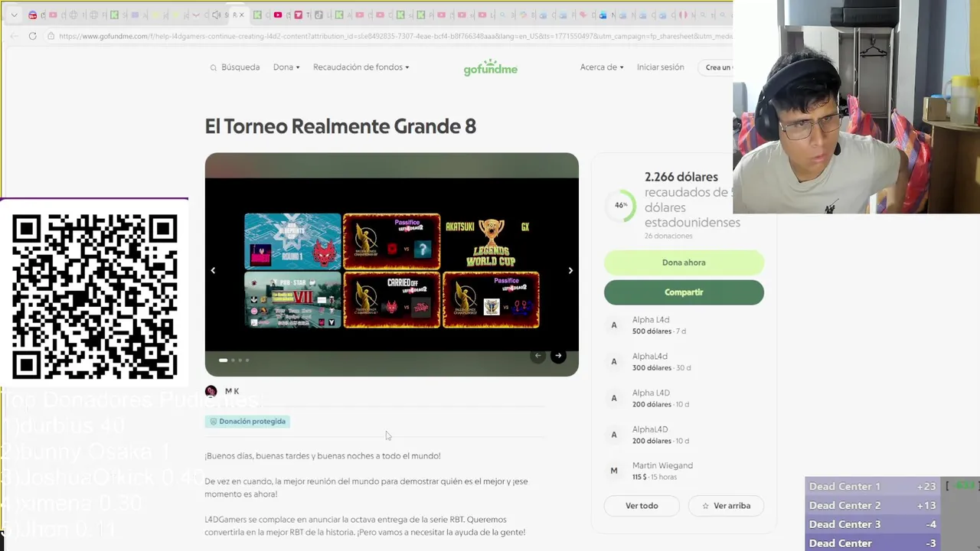Select the first carousel dot indicator
The width and height of the screenshot is (980, 551).
click(x=223, y=360)
